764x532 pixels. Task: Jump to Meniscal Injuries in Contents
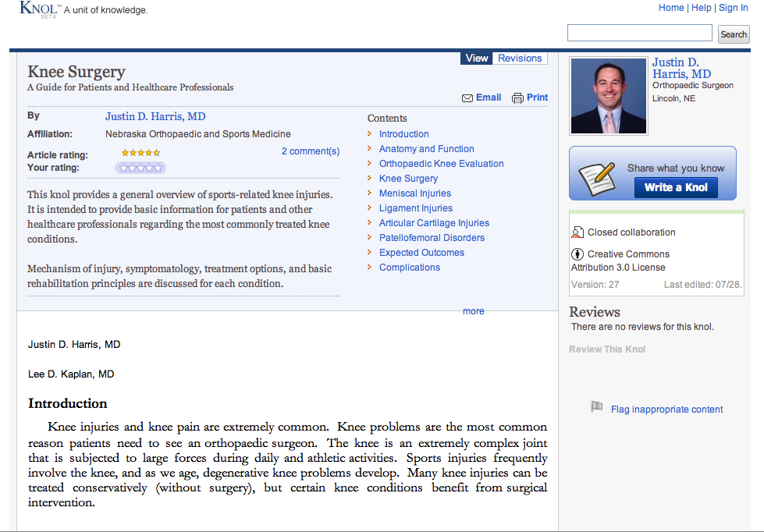[414, 193]
